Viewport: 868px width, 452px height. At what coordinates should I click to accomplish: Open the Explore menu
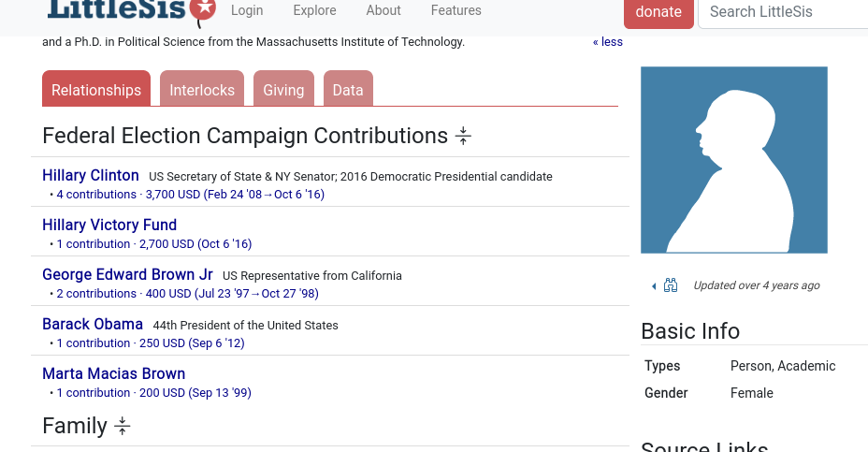(x=314, y=10)
